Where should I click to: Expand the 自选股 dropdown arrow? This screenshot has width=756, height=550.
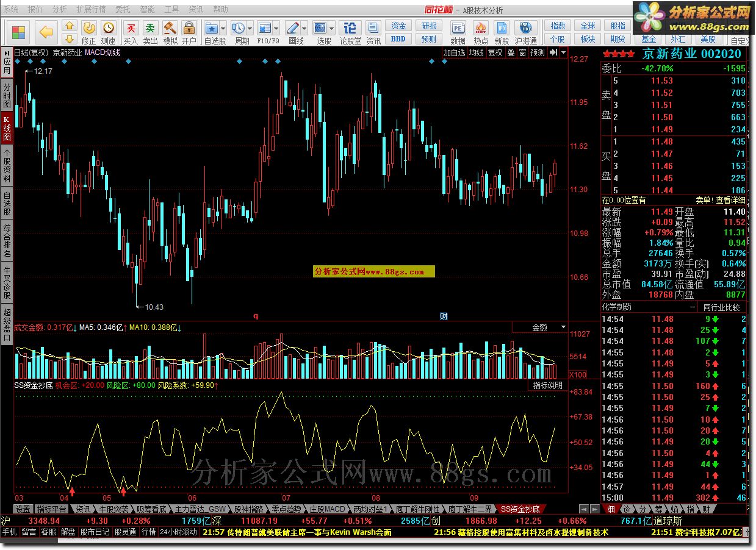[223, 29]
